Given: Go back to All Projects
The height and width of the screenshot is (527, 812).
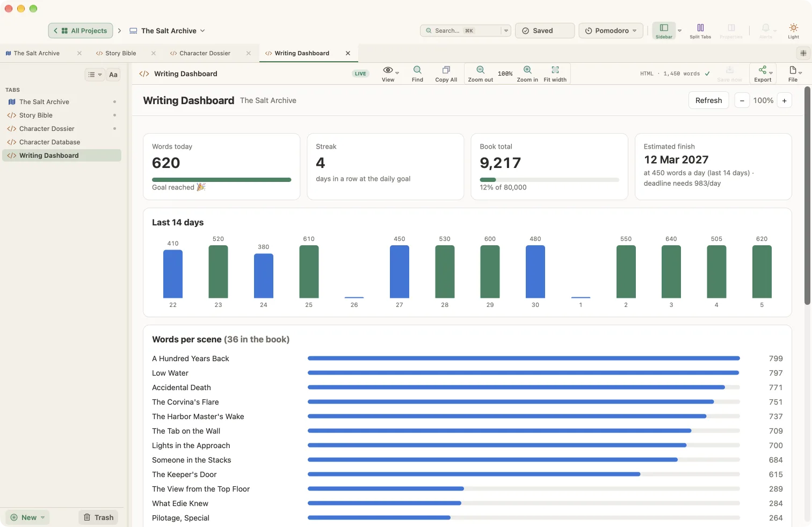Looking at the screenshot, I should (81, 31).
